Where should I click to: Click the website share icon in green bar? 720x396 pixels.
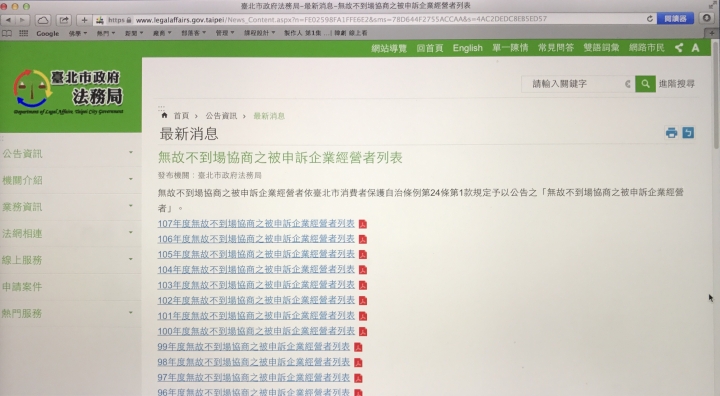[x=679, y=48]
